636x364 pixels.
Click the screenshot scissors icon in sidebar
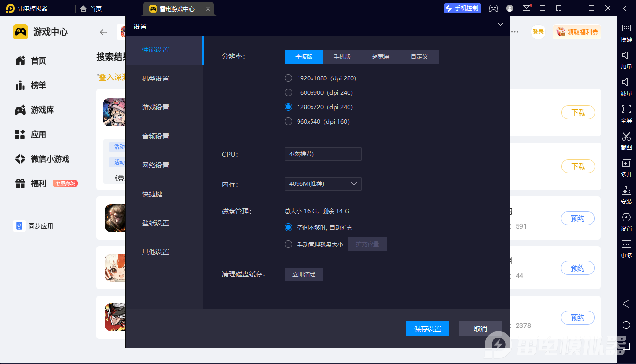tap(626, 136)
